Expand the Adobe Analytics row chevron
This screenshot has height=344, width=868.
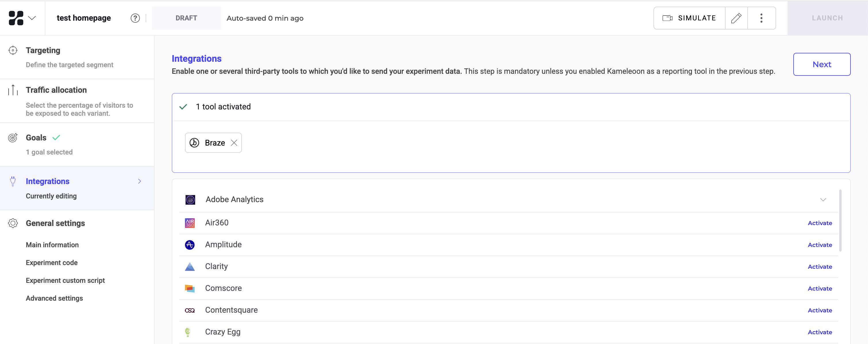(x=823, y=200)
